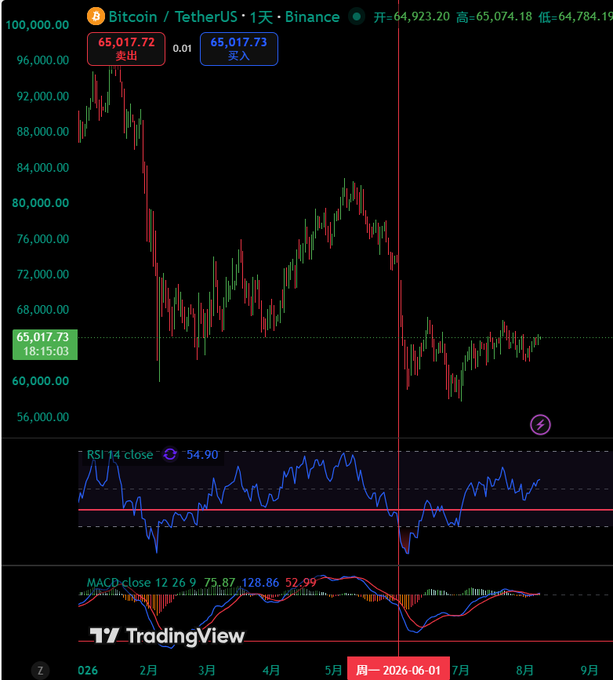
Task: Click the 高=65,074.18 high value
Action: 494,17
